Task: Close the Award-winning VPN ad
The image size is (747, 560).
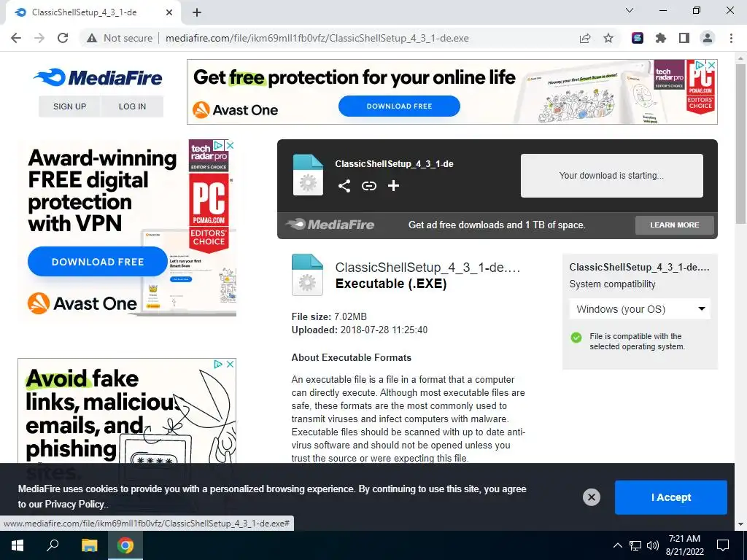Action: [230, 145]
